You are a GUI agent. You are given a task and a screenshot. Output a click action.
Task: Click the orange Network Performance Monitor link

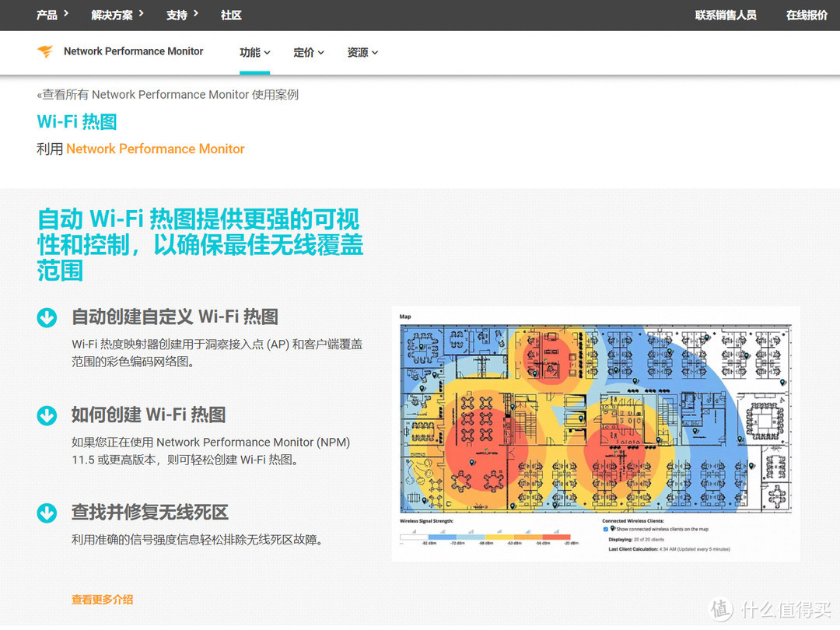coord(155,149)
